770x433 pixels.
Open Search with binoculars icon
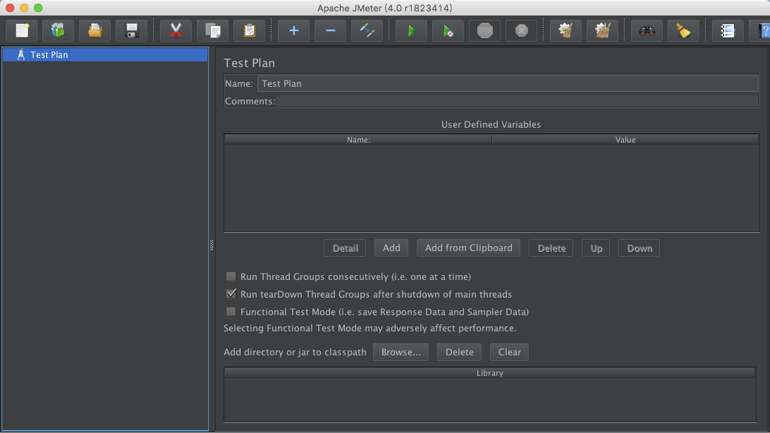[647, 30]
